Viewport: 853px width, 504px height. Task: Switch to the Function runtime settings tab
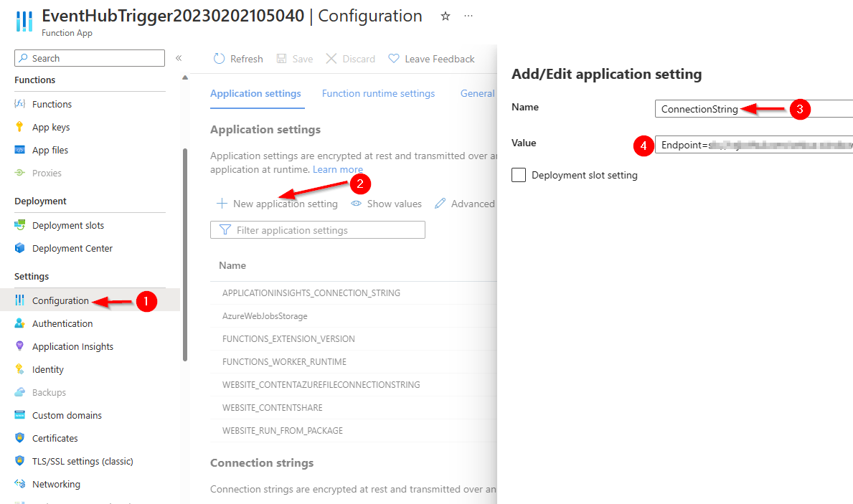point(378,93)
